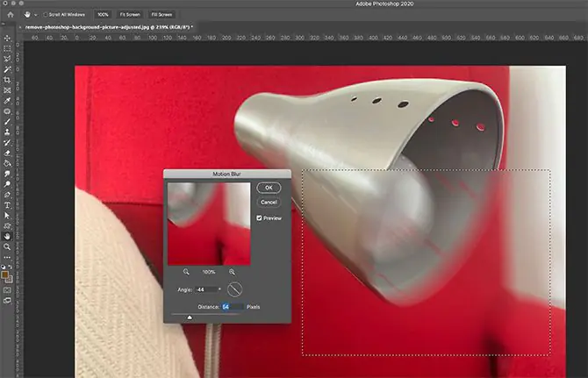Cancel the Motion Blur dialog
Viewport: 588px width, 378px height.
[269, 202]
